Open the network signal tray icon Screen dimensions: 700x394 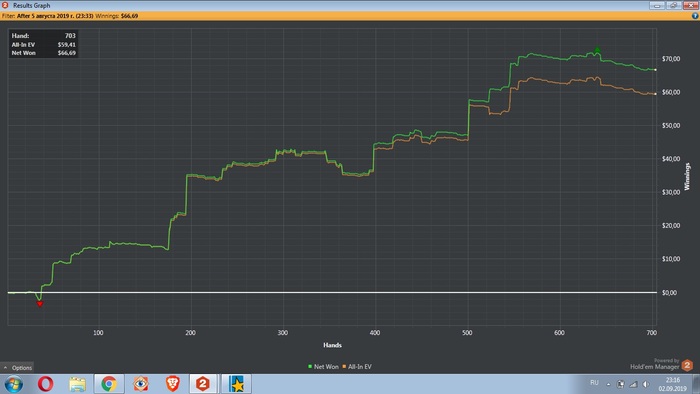[x=633, y=384]
